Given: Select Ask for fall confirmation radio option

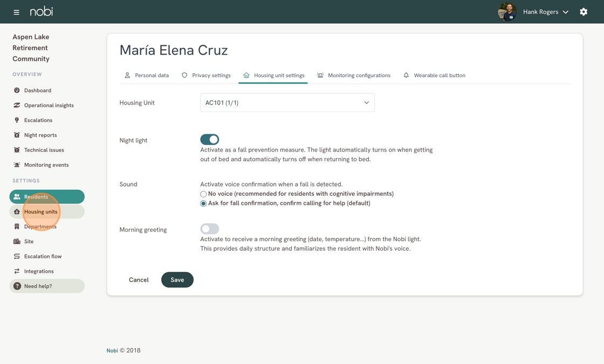Looking at the screenshot, I should (203, 203).
